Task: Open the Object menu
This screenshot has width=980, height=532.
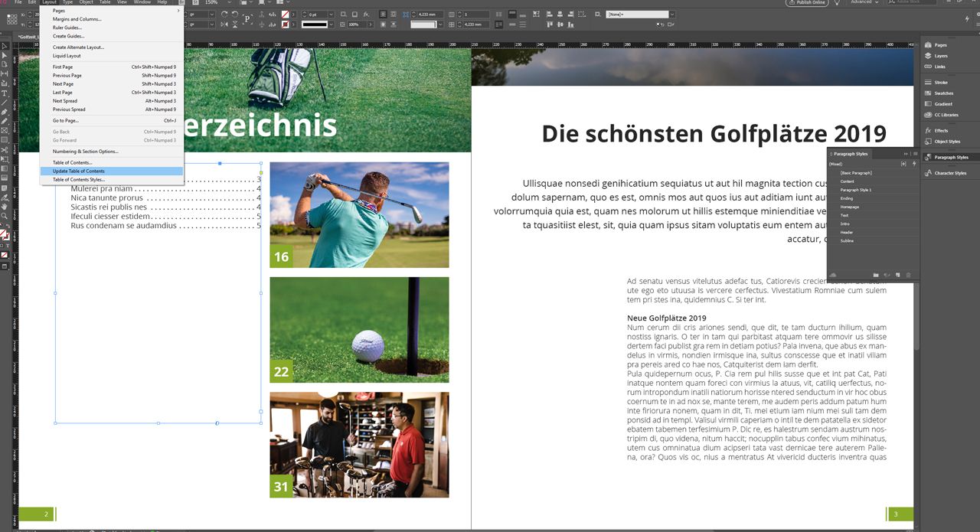Action: point(86,2)
